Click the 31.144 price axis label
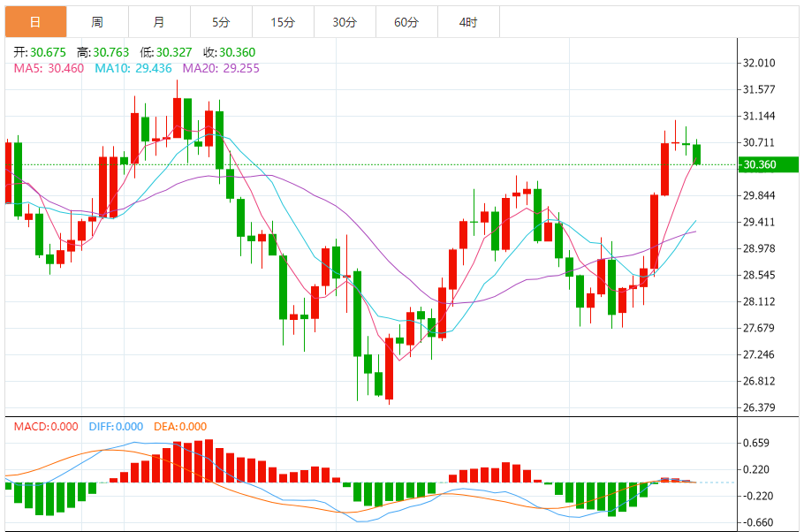The image size is (804, 532). [x=759, y=117]
